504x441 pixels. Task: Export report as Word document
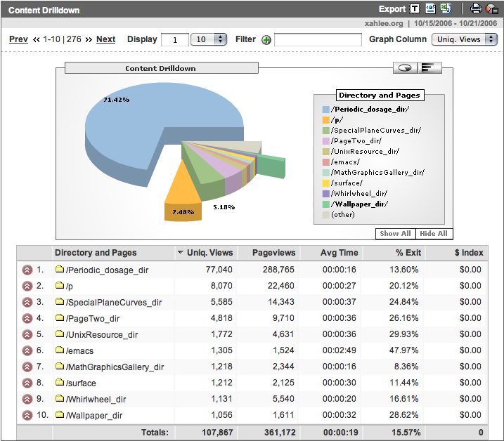click(430, 9)
